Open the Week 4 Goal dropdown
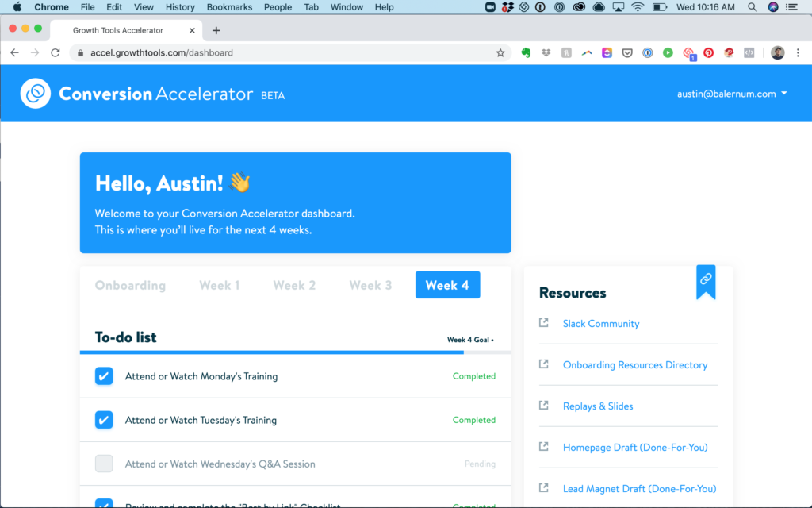Image resolution: width=812 pixels, height=508 pixels. (x=469, y=338)
